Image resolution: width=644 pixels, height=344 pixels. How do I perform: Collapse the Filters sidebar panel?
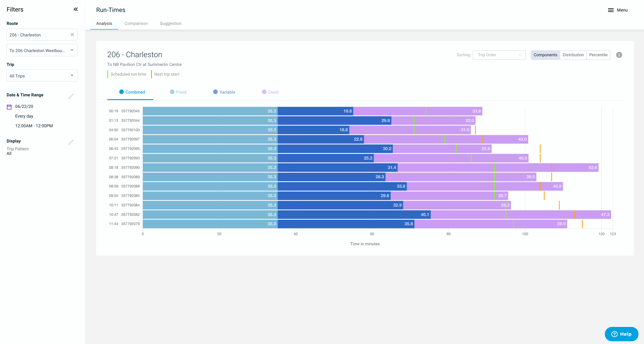[75, 9]
